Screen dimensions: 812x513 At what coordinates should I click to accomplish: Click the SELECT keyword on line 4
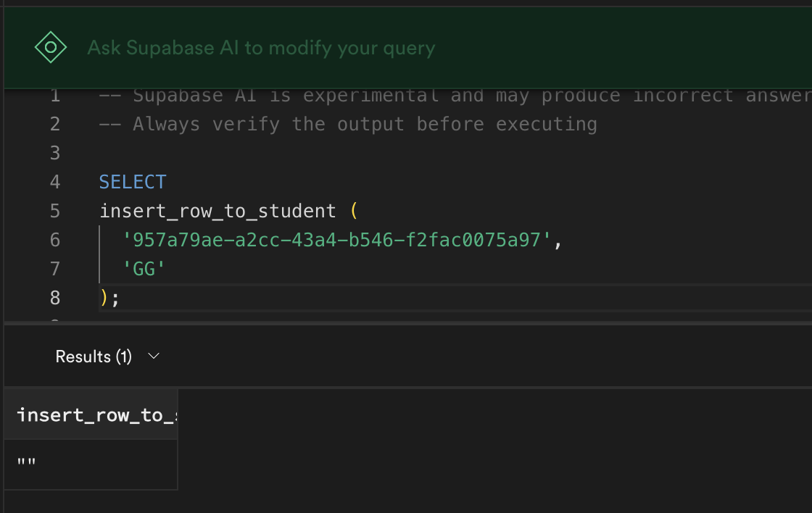[x=133, y=182]
